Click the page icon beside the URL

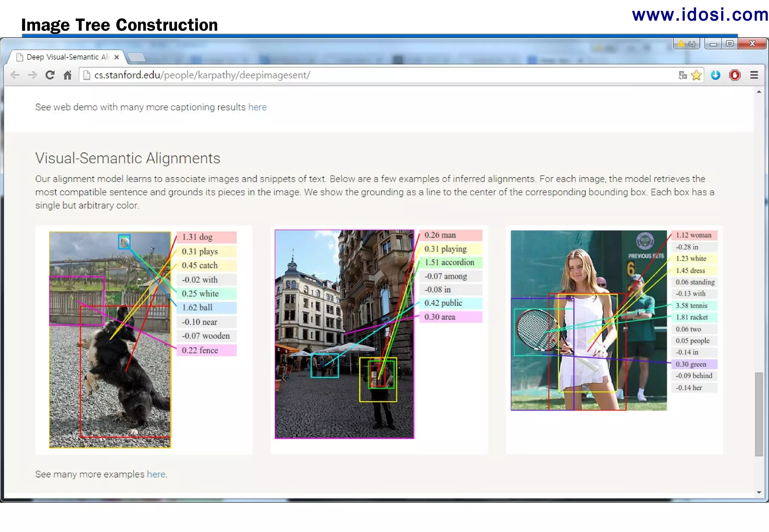point(87,75)
